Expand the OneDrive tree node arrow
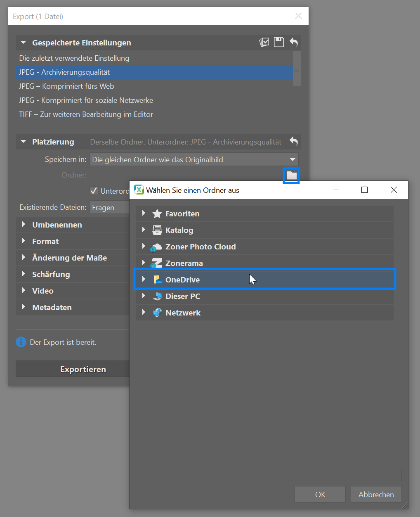Screen dimensions: 420x517 point(144,280)
